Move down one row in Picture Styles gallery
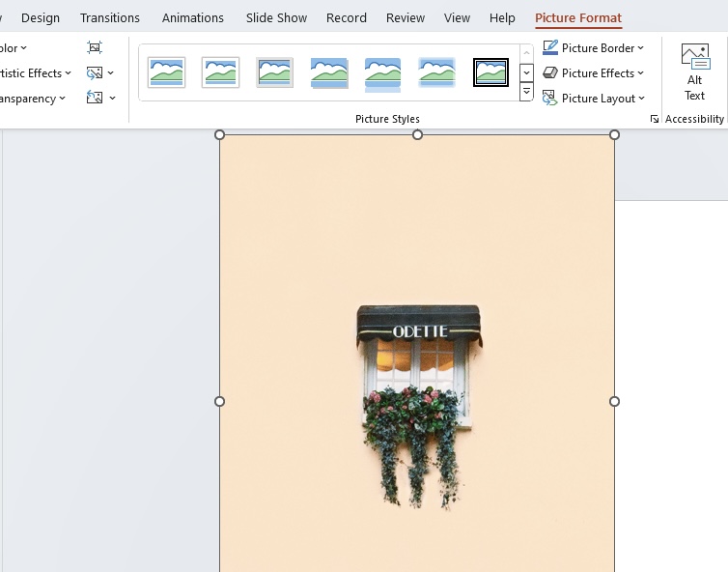728x572 pixels. 526,72
